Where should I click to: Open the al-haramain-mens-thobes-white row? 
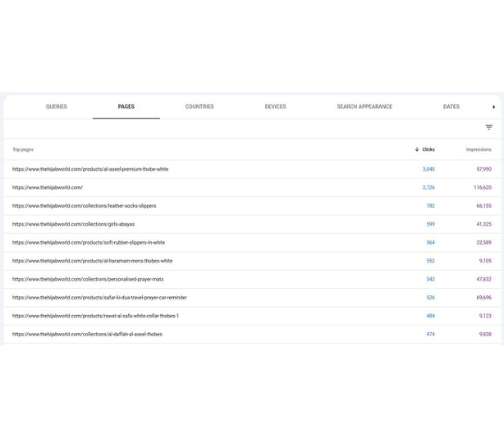coord(92,261)
